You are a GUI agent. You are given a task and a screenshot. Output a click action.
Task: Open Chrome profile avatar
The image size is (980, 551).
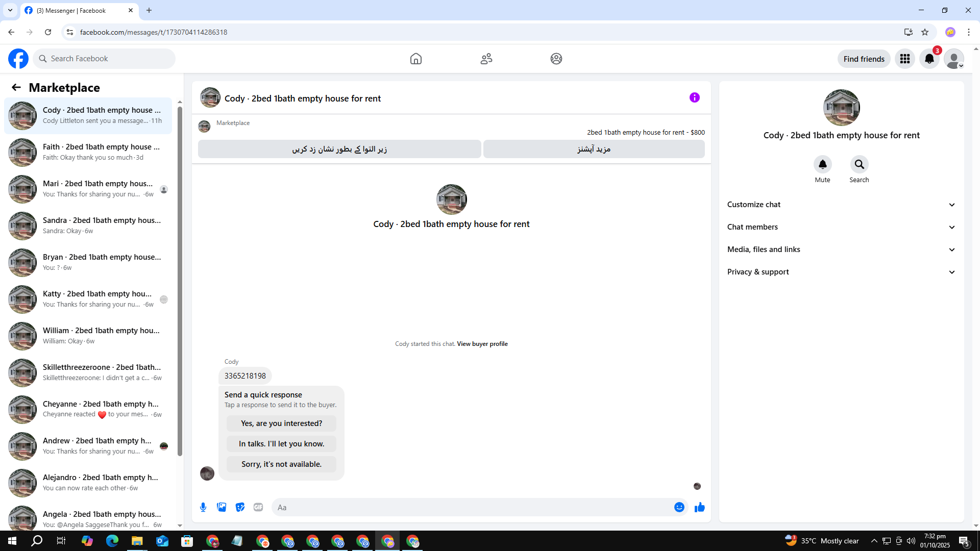950,32
